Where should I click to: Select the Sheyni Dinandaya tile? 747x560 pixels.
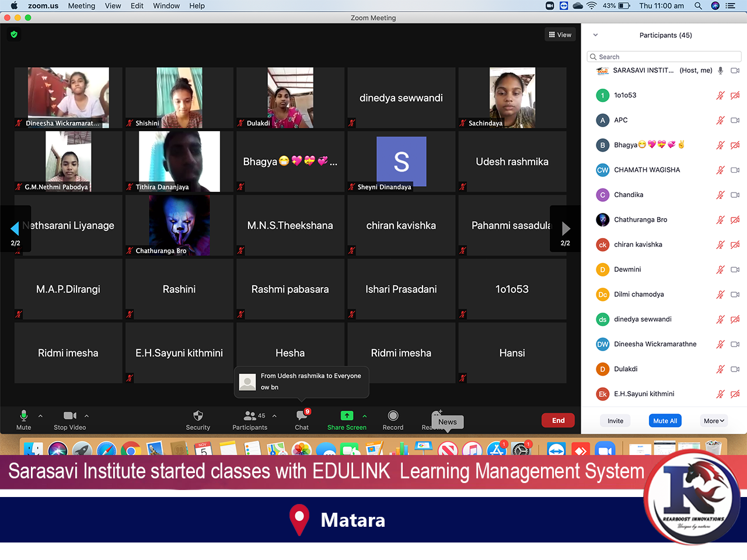point(402,162)
